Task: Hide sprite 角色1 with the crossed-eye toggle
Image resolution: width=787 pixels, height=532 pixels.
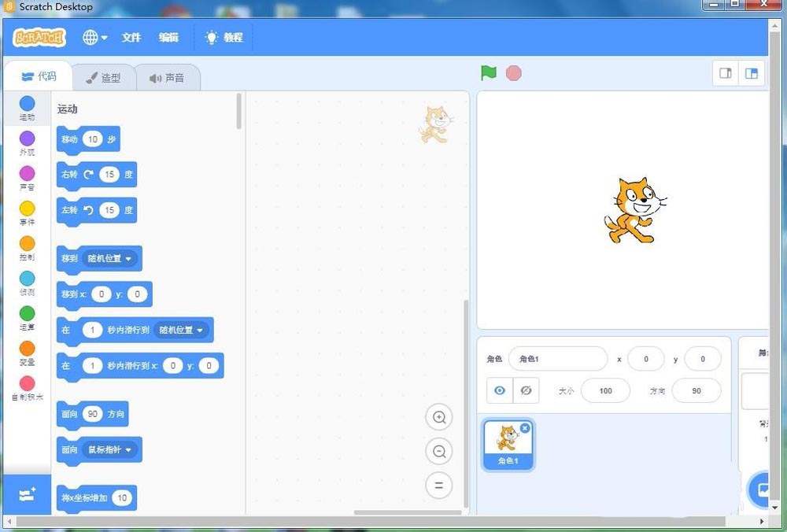Action: click(526, 390)
